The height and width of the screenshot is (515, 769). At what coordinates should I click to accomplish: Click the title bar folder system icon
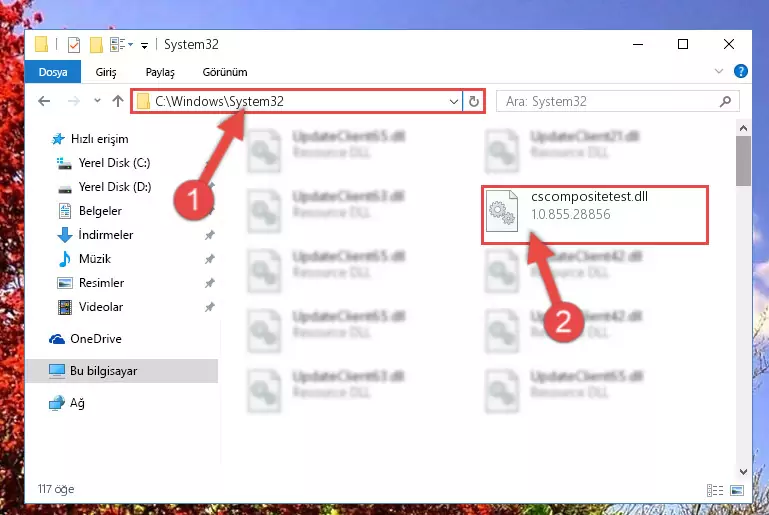pyautogui.click(x=41, y=45)
